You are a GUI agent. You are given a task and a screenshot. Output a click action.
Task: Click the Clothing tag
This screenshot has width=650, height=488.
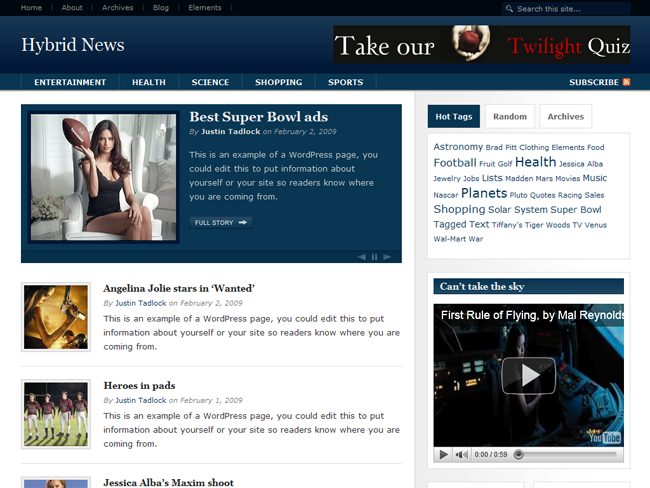tap(534, 147)
